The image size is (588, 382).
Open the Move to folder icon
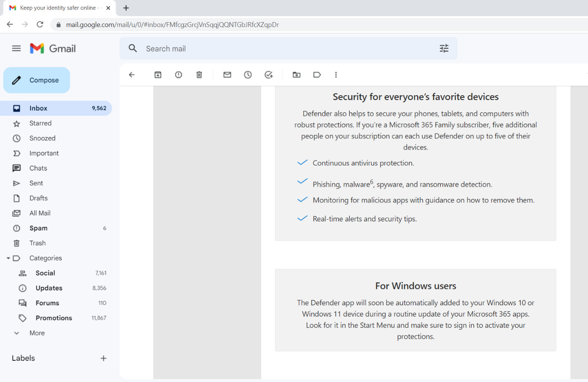[296, 75]
